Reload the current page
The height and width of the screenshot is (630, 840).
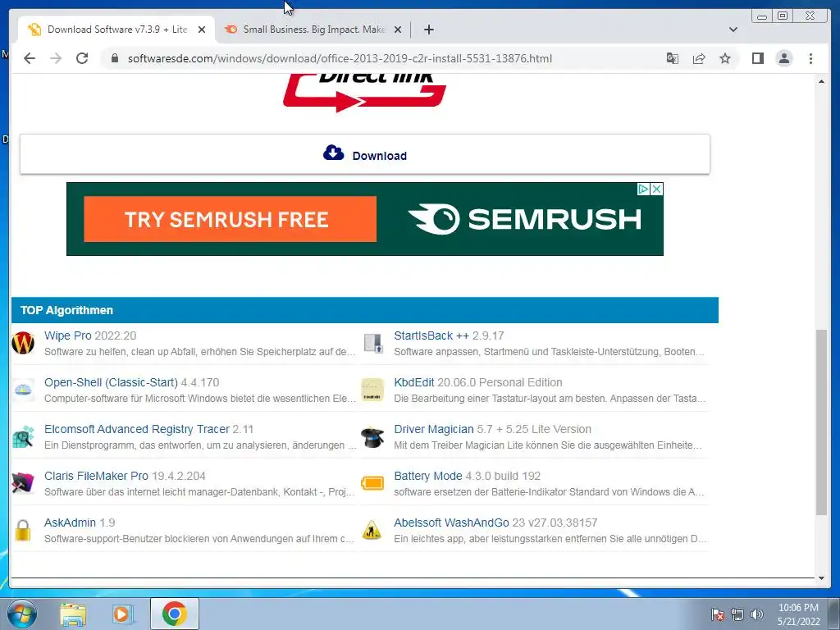(82, 58)
